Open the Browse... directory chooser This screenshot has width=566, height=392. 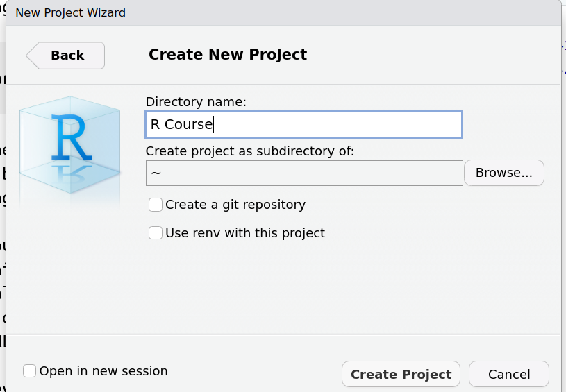(x=503, y=173)
